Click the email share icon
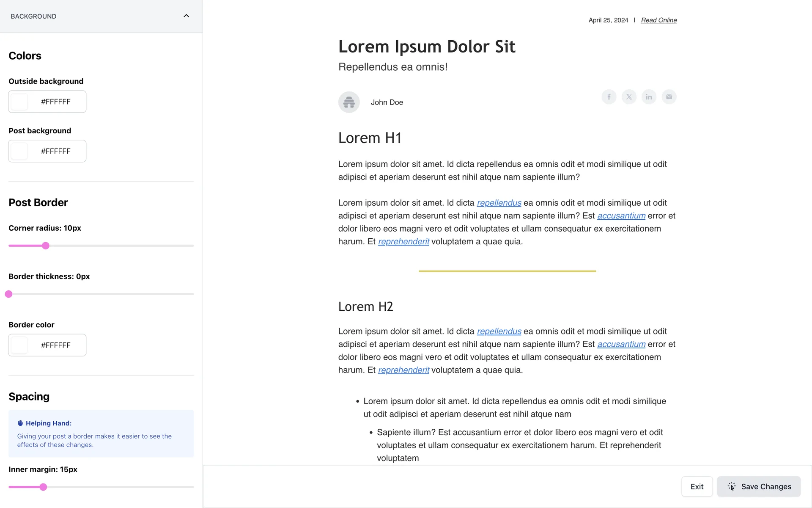This screenshot has width=812, height=508. 669,97
